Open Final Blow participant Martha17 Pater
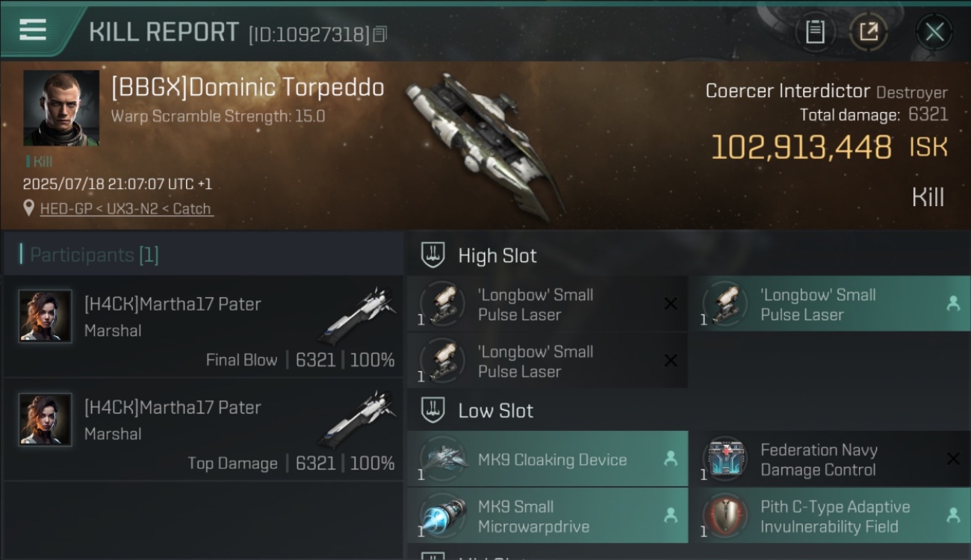The image size is (971, 560). tap(203, 327)
